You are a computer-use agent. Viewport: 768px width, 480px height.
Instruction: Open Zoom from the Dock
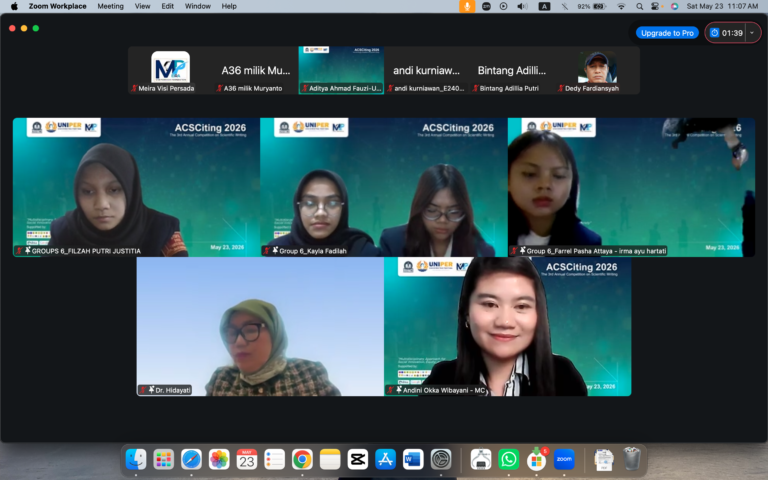click(564, 459)
